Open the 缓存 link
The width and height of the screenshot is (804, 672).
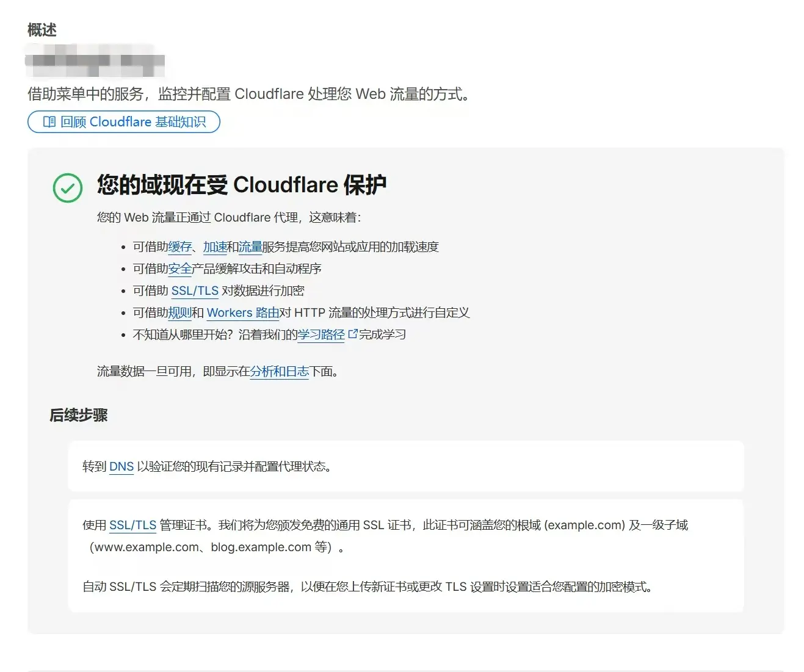[x=180, y=247]
